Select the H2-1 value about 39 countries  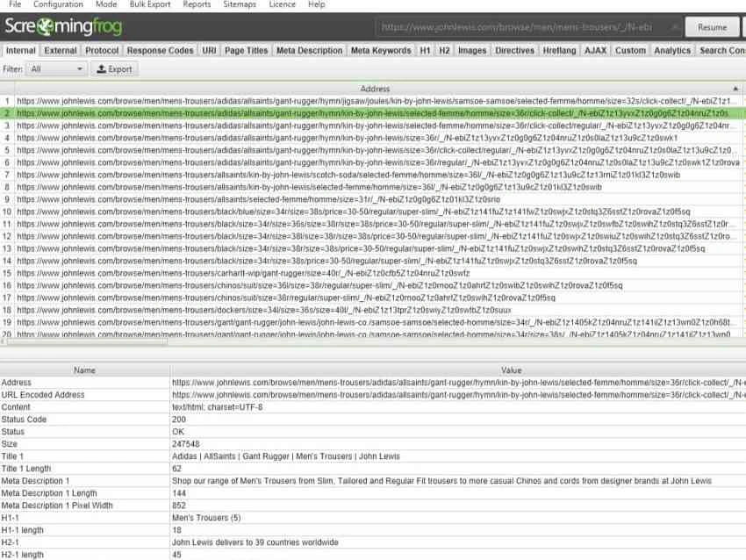[255, 542]
